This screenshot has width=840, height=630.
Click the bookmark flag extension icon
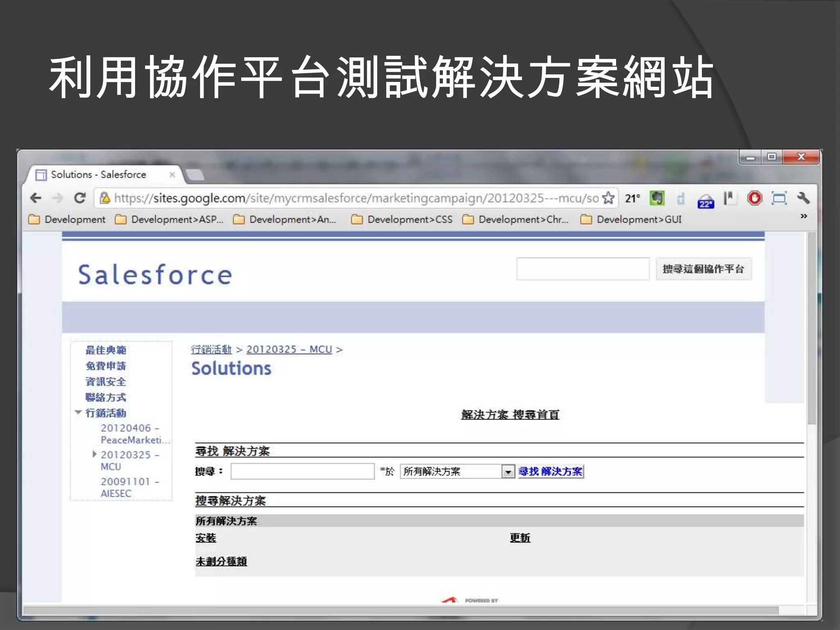click(730, 199)
